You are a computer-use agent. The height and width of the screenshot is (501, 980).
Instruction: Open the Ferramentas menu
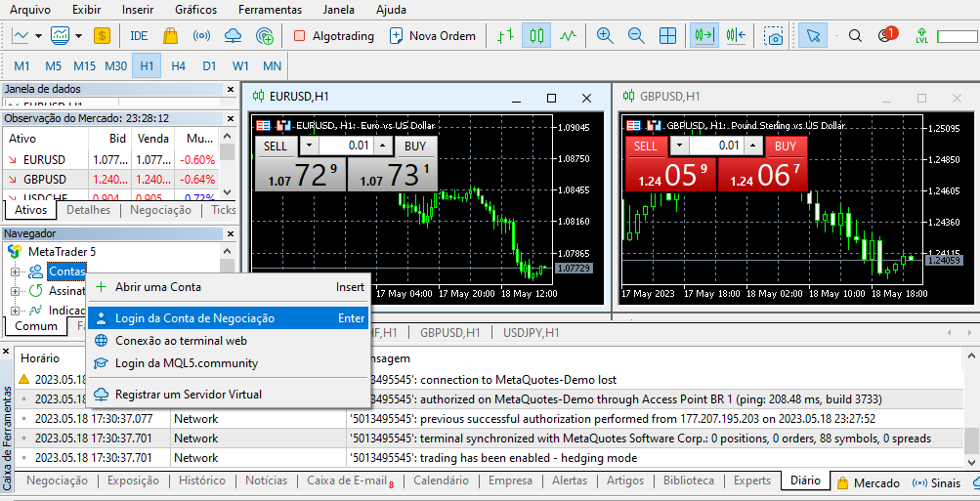[x=270, y=10]
